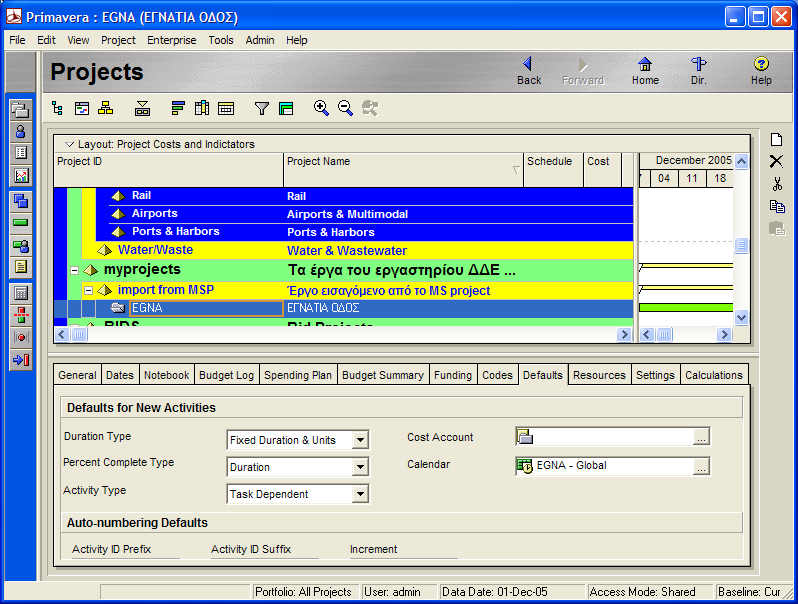
Task: Click the Zoom In magnifier
Action: (321, 107)
